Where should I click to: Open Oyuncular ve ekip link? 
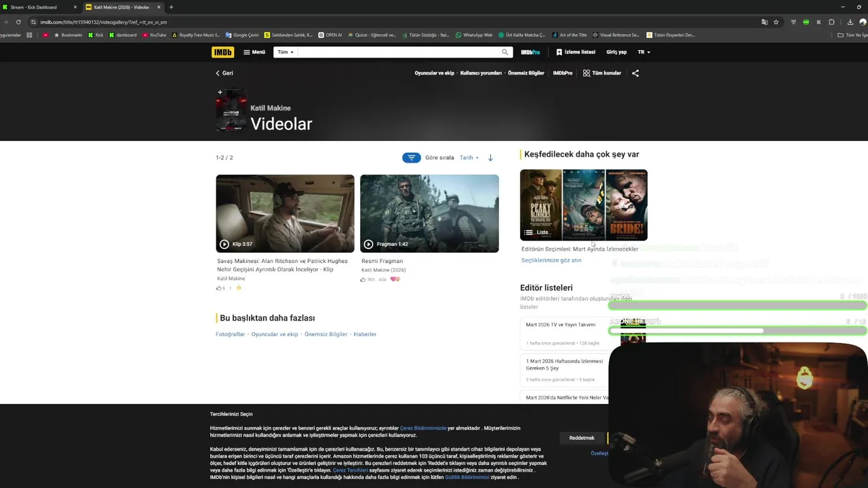434,73
